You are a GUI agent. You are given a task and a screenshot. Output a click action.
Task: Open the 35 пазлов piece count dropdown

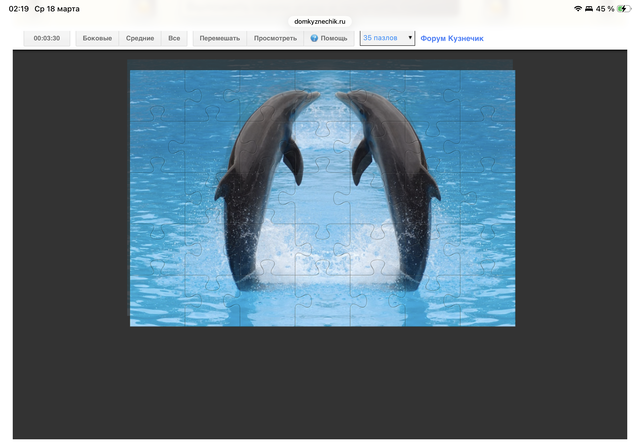[387, 38]
